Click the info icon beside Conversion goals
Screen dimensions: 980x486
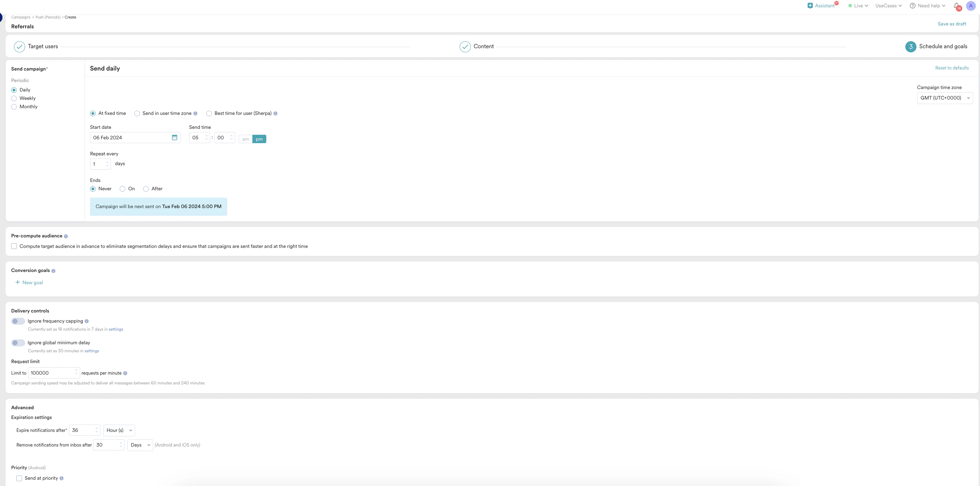[x=53, y=271]
